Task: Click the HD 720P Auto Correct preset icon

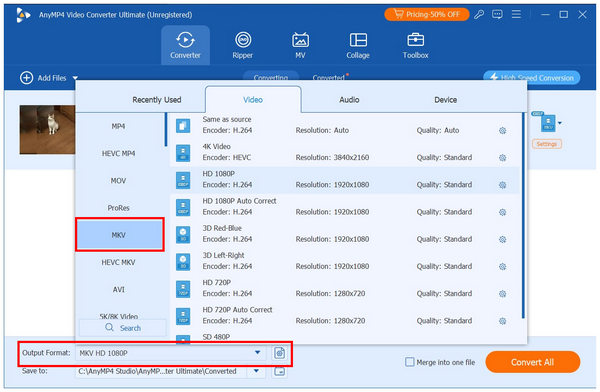Action: pos(183,316)
